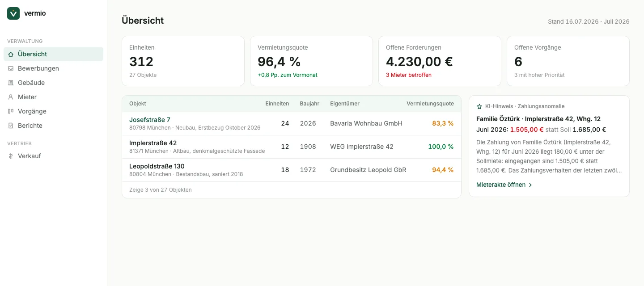Click Baujahr 2026 cell
The height and width of the screenshot is (286, 644).
(308, 123)
